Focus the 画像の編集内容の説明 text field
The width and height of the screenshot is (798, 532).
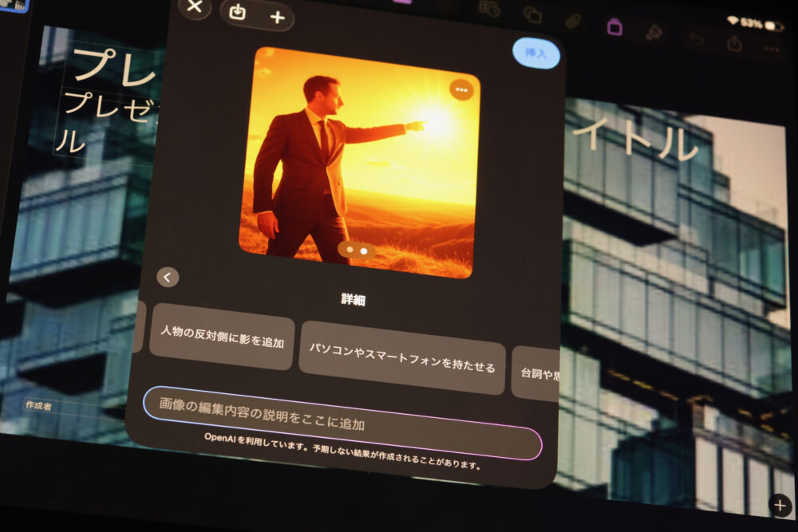(342, 422)
